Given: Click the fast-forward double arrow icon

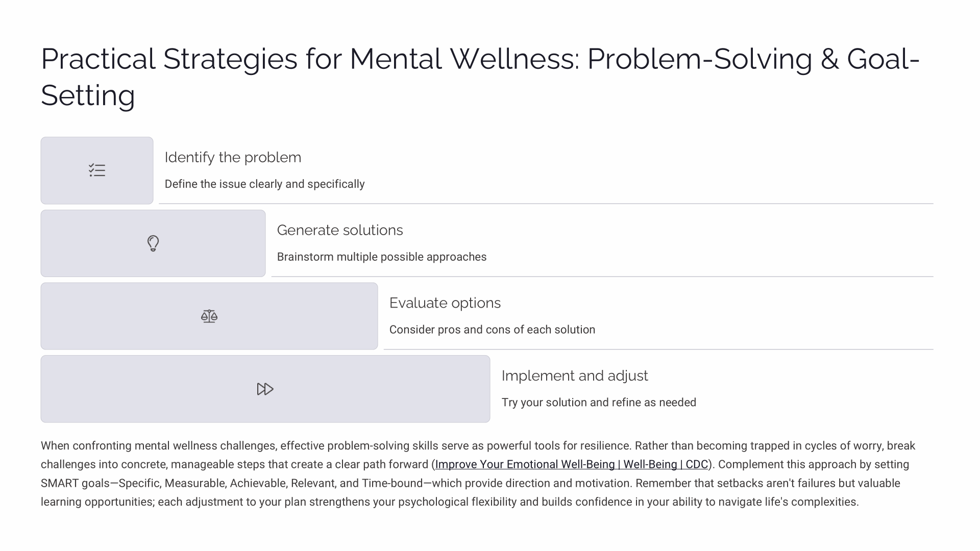Looking at the screenshot, I should [x=265, y=389].
